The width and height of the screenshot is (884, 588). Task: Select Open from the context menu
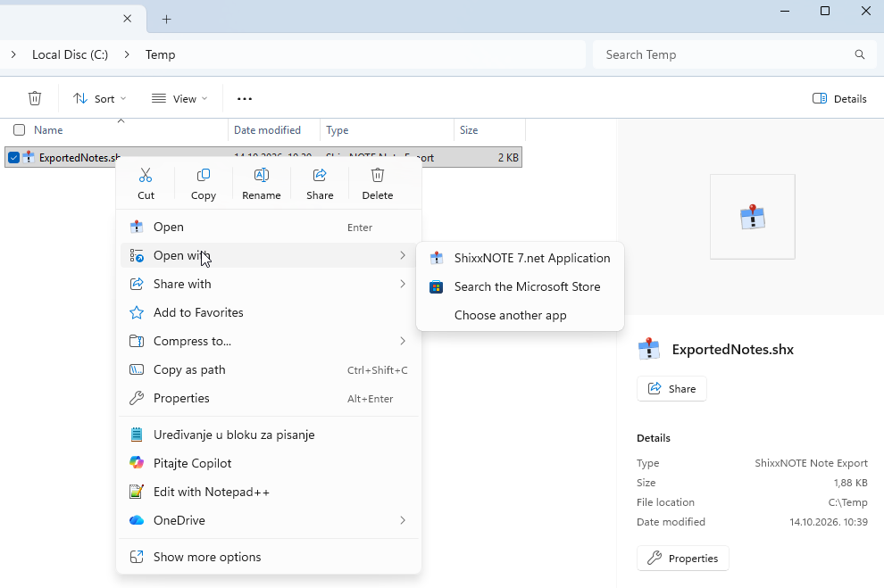pos(269,227)
